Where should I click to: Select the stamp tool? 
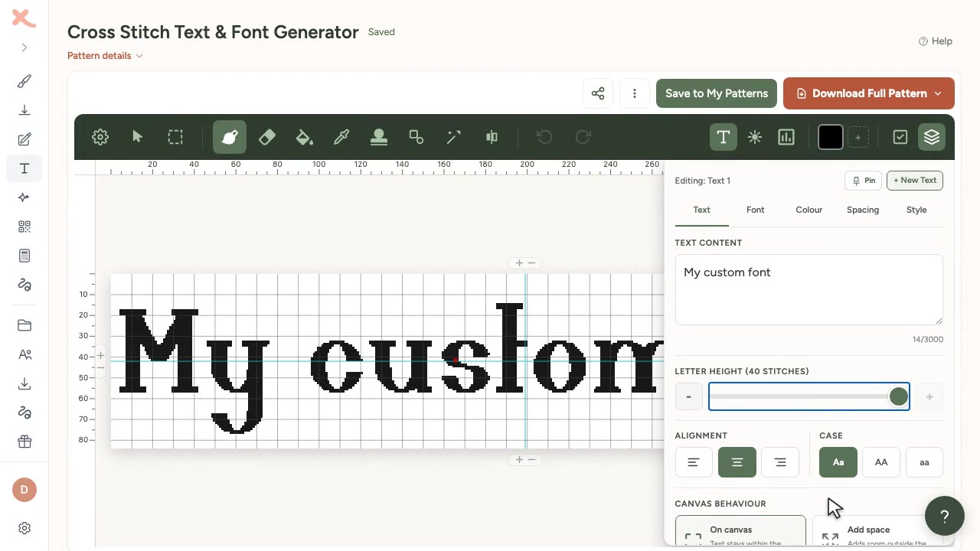[x=378, y=137]
